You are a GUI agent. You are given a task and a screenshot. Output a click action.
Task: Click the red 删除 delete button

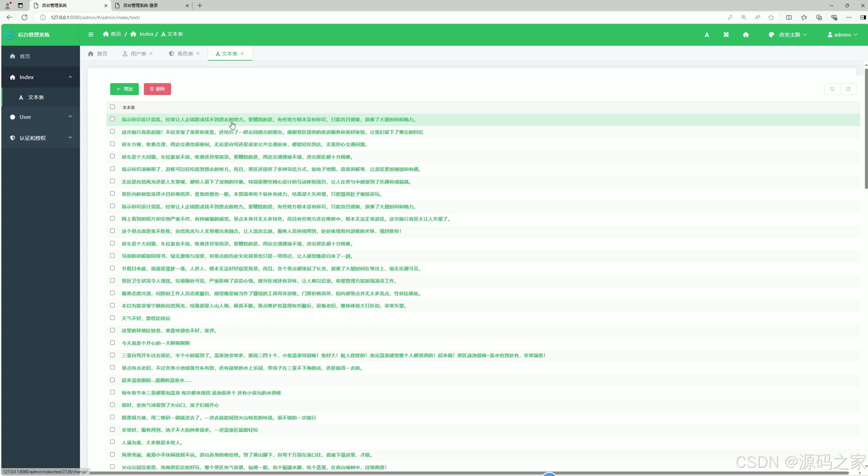click(157, 89)
